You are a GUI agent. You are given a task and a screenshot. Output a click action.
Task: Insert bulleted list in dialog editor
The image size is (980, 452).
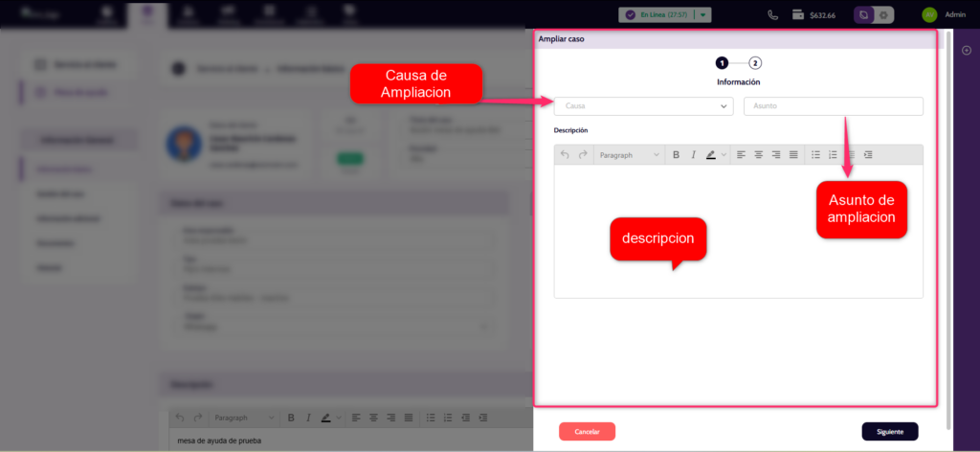pyautogui.click(x=815, y=155)
